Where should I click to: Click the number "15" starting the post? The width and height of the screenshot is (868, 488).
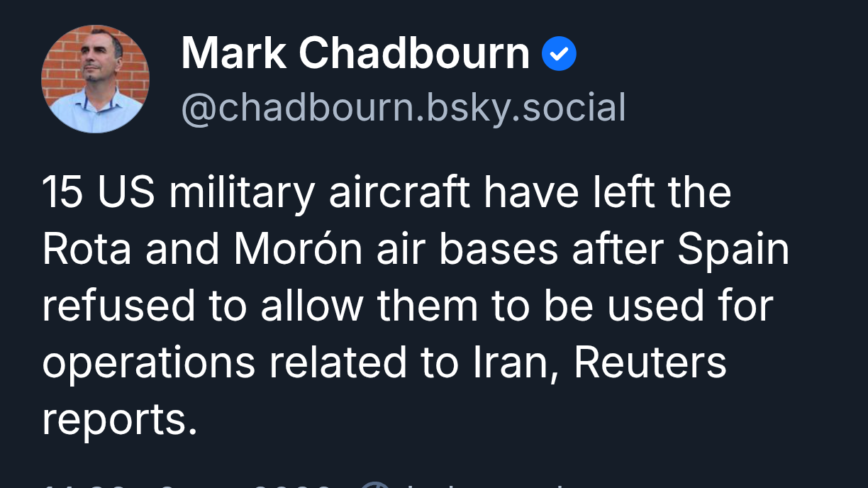(x=63, y=192)
